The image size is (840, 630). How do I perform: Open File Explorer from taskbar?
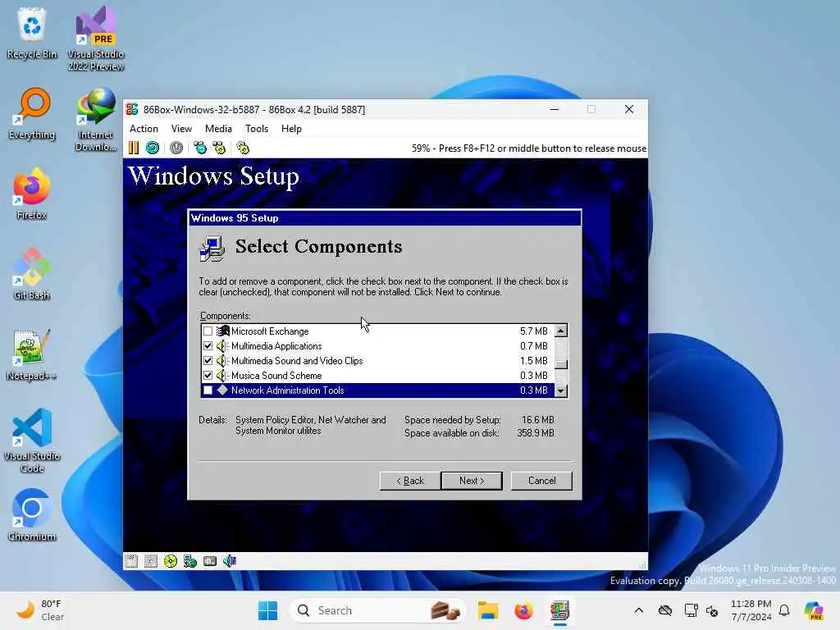[488, 610]
